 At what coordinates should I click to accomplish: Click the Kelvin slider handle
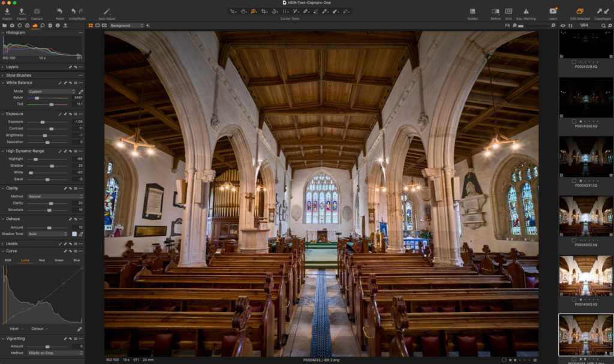point(37,98)
